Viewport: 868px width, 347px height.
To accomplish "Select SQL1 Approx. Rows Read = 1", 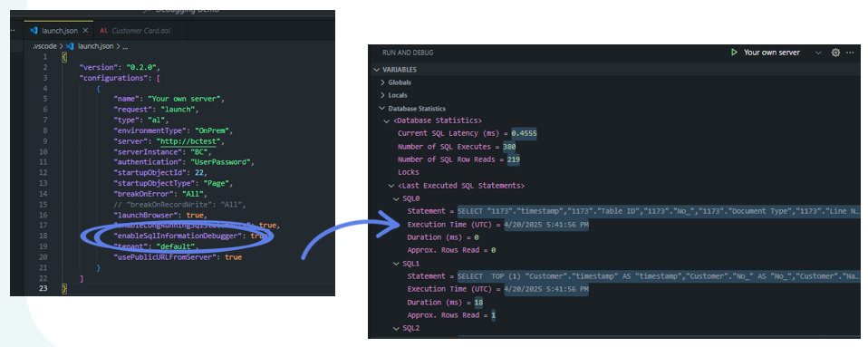I will [x=452, y=315].
